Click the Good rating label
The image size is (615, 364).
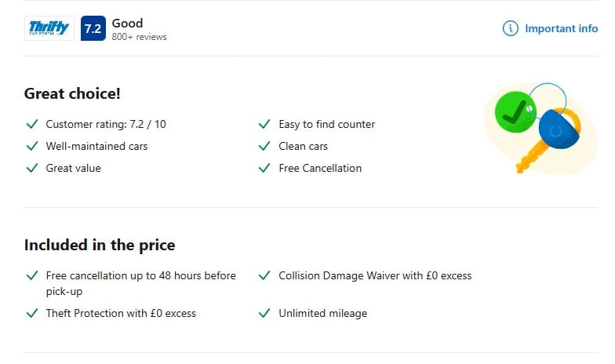[x=128, y=23]
